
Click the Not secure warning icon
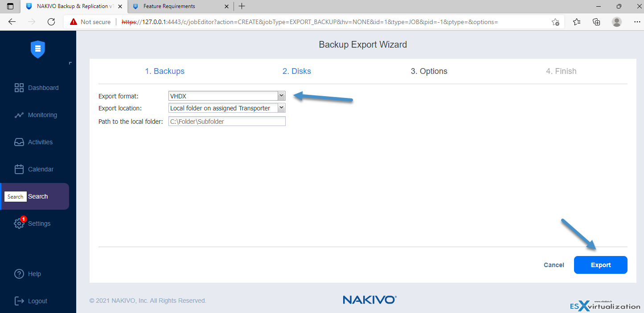pyautogui.click(x=74, y=22)
